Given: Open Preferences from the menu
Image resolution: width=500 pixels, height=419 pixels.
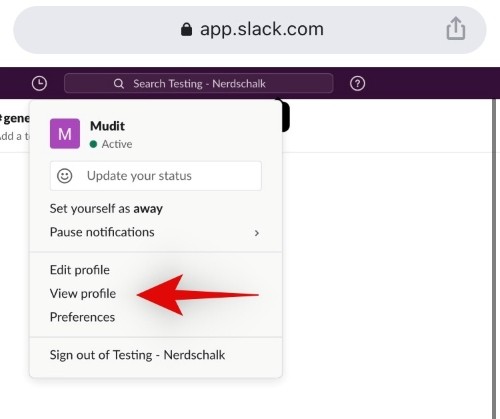Looking at the screenshot, I should (x=82, y=317).
